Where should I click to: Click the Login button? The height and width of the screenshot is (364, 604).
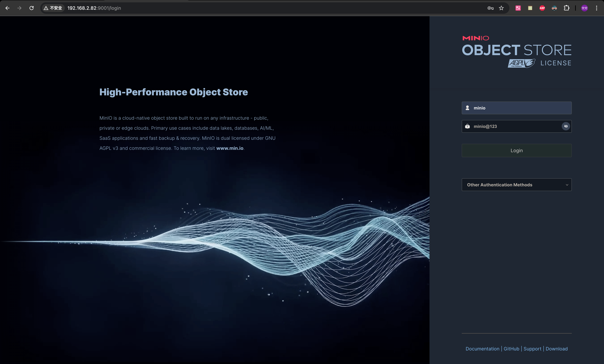tap(516, 150)
